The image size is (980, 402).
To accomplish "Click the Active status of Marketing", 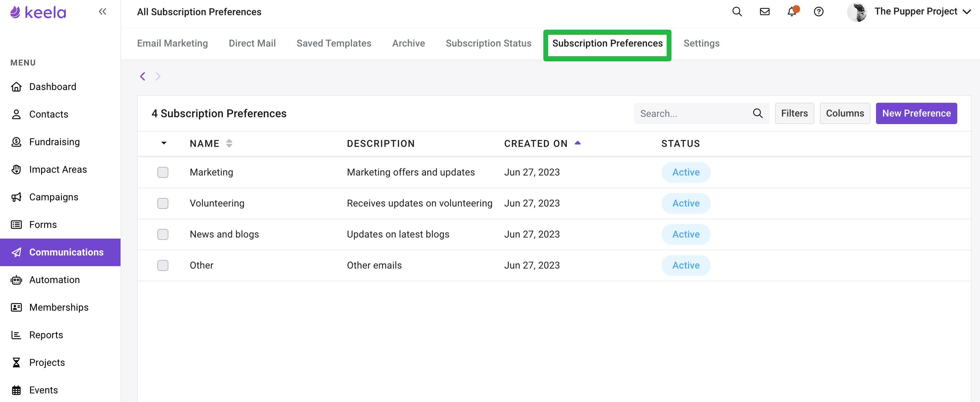I will [x=686, y=172].
